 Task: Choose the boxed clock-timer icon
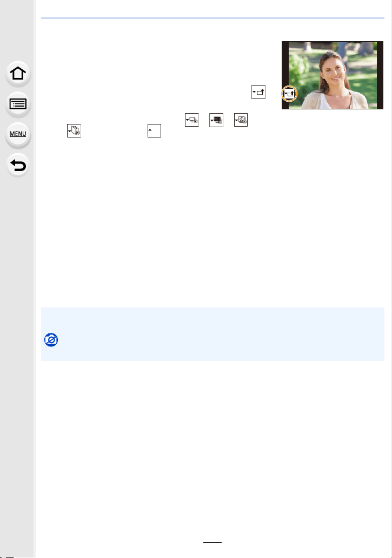[241, 120]
